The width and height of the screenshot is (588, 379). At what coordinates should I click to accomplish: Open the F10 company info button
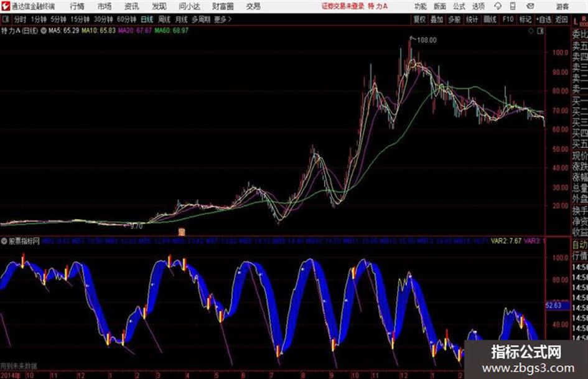click(x=508, y=19)
